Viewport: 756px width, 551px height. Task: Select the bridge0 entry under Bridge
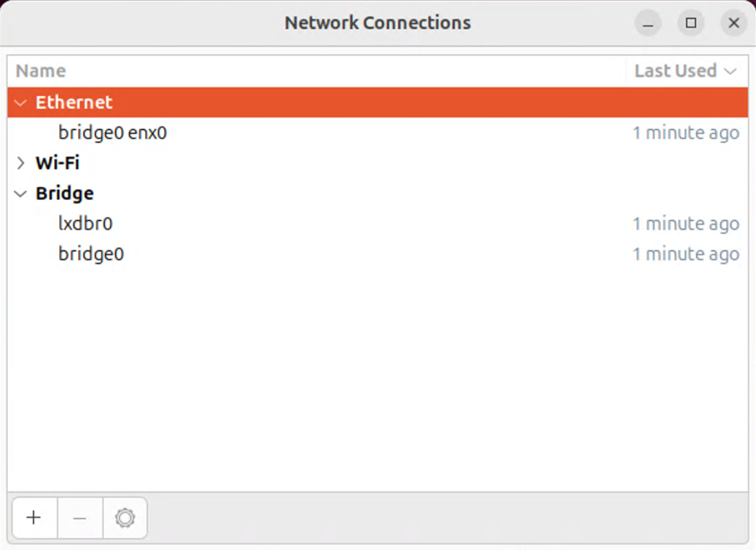90,253
